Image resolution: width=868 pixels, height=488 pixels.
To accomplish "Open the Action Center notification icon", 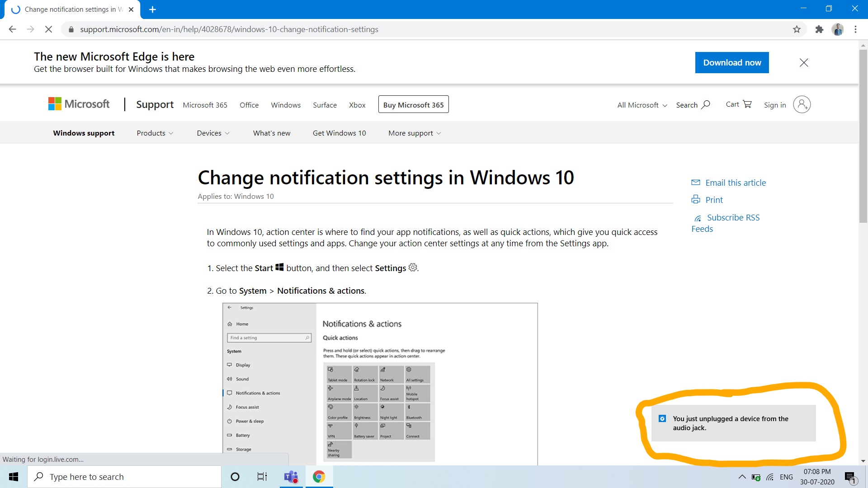I will click(x=850, y=477).
